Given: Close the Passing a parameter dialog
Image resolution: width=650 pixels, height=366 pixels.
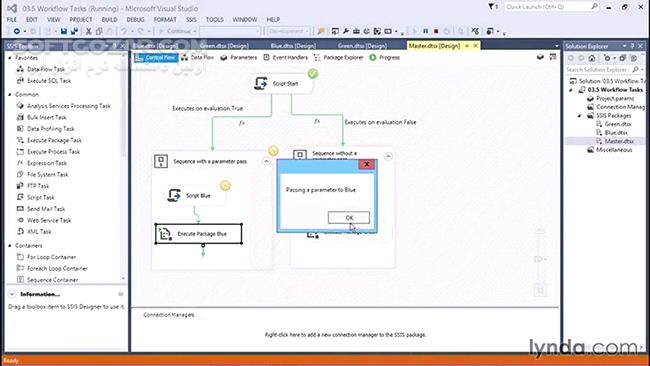Looking at the screenshot, I should 366,164.
